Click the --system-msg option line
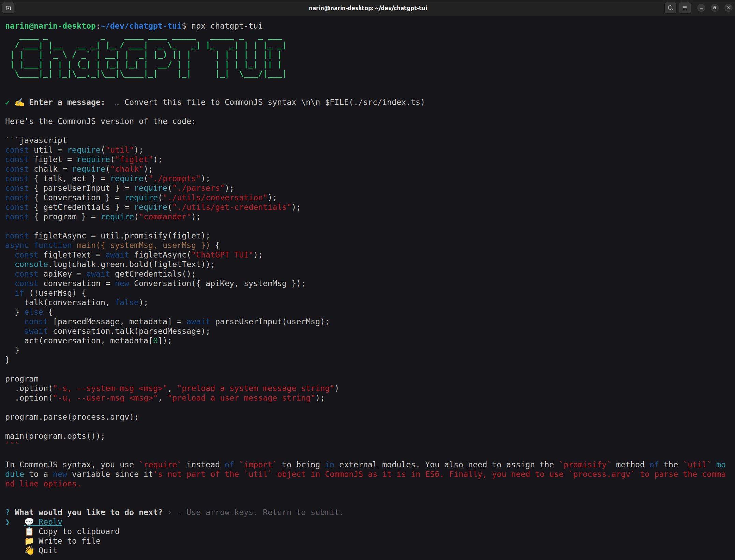735x560 pixels. point(177,388)
